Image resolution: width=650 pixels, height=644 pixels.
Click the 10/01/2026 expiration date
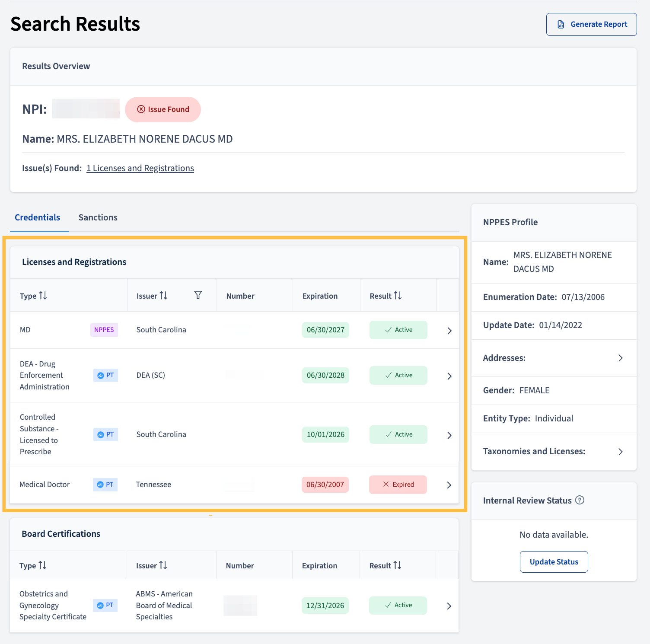pos(325,434)
